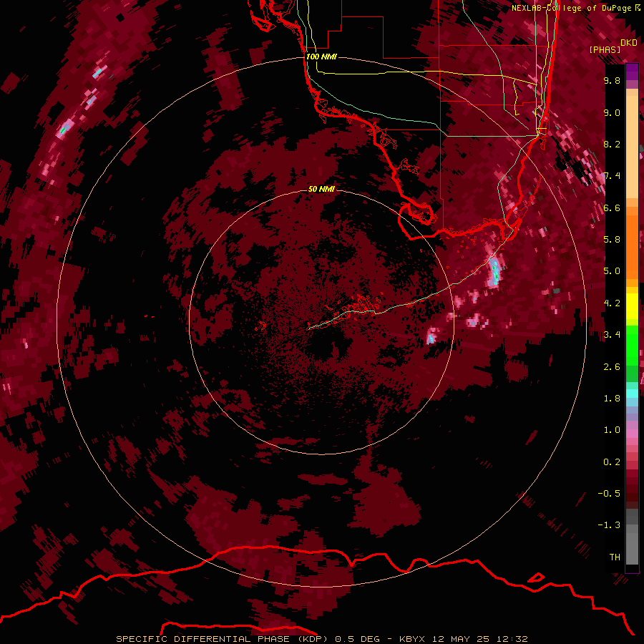This screenshot has width=644, height=644.
Task: Click the 12:32 timestamp
Action: click(x=512, y=639)
